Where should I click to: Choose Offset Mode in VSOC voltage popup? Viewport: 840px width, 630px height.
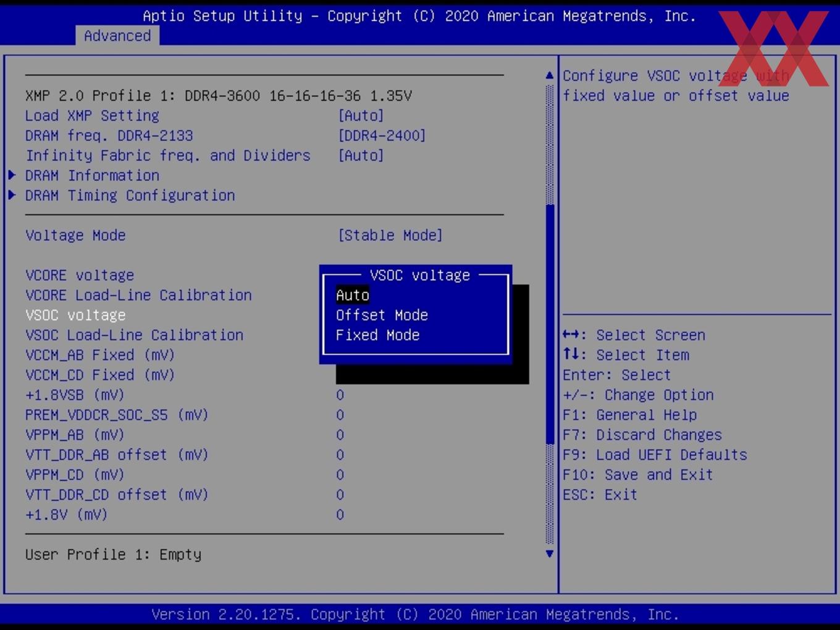click(382, 315)
